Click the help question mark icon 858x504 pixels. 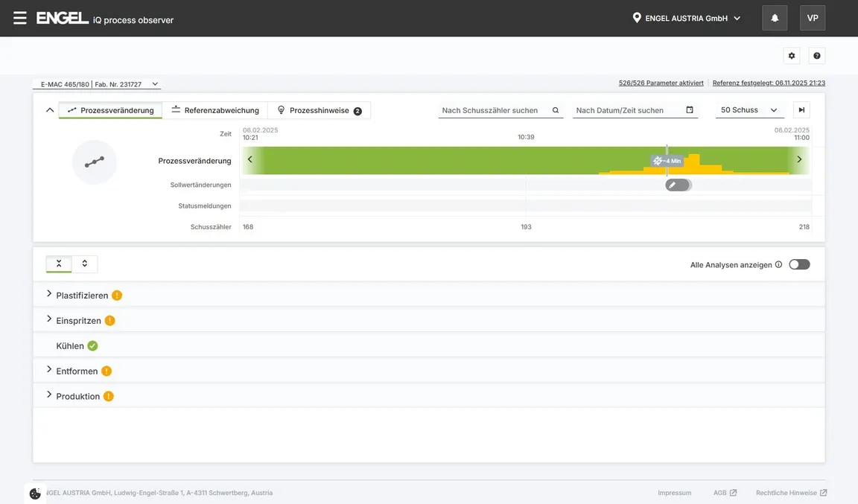pos(817,56)
